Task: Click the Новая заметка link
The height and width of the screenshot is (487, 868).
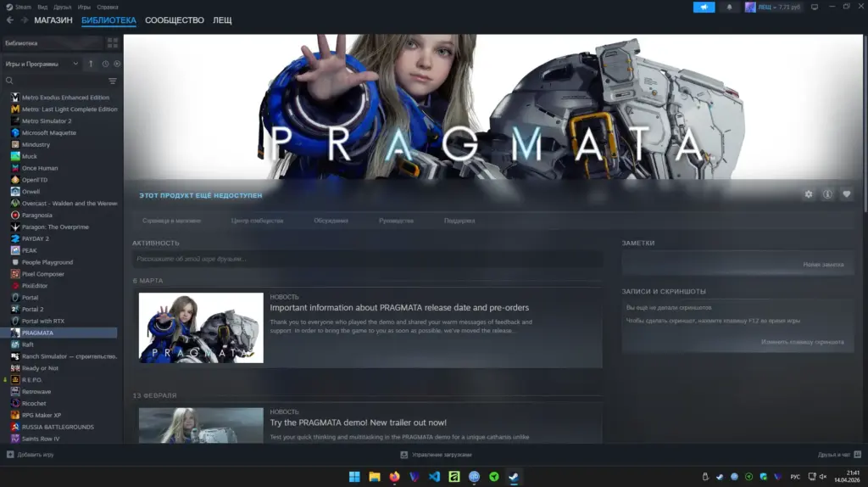Action: pyautogui.click(x=823, y=265)
